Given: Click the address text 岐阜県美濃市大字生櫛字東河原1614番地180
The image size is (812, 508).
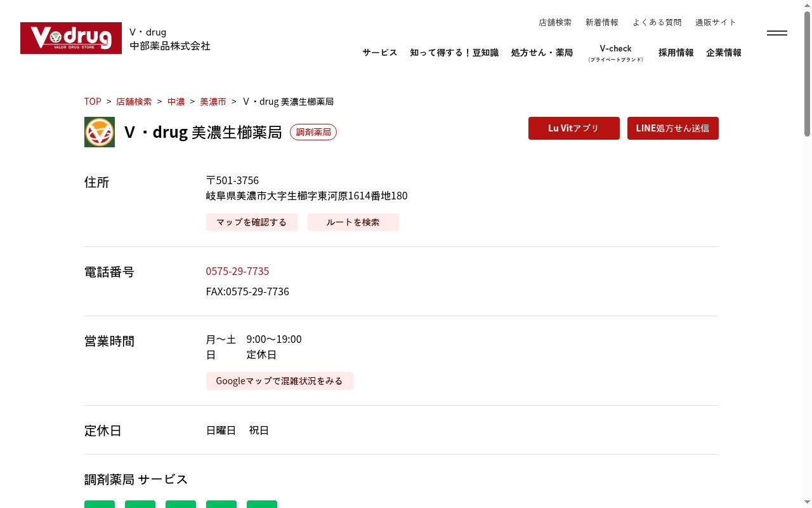Looking at the screenshot, I should point(307,196).
